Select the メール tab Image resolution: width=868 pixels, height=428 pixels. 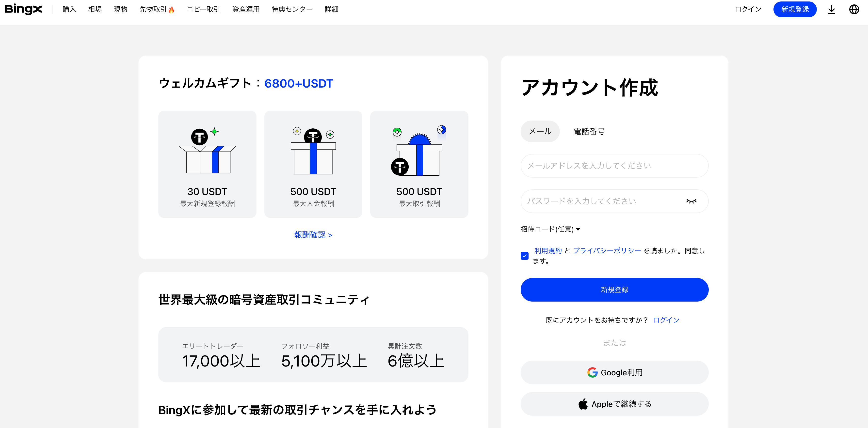[540, 131]
